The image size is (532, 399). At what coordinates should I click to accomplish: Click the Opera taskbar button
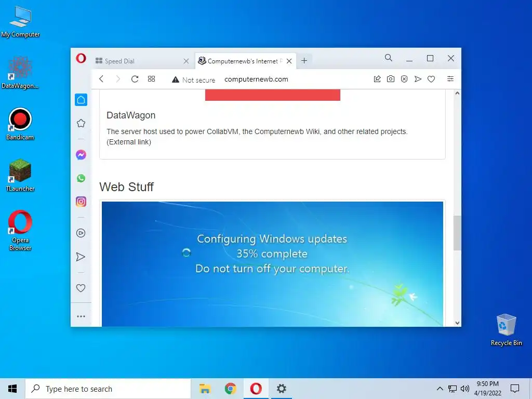click(256, 389)
